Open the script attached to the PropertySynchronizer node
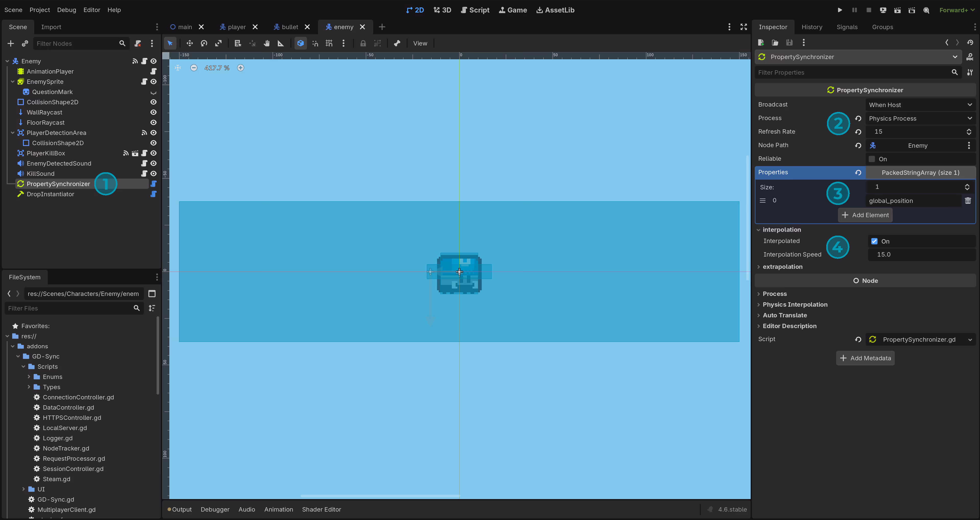 [x=153, y=184]
